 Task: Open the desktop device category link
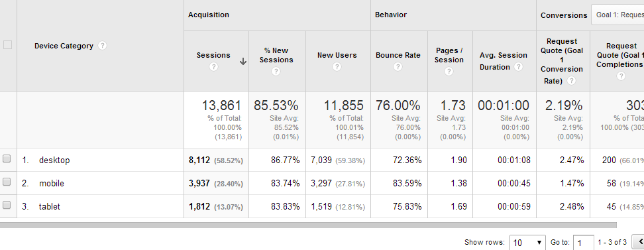click(54, 160)
